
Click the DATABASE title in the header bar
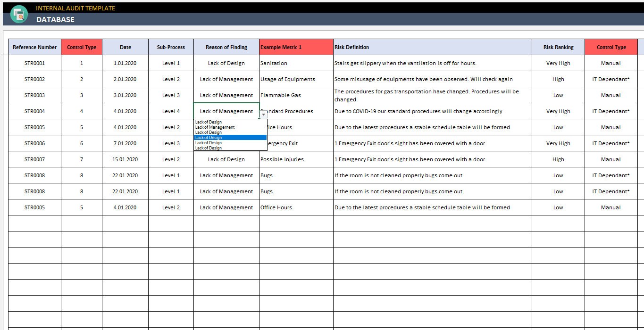pos(55,19)
